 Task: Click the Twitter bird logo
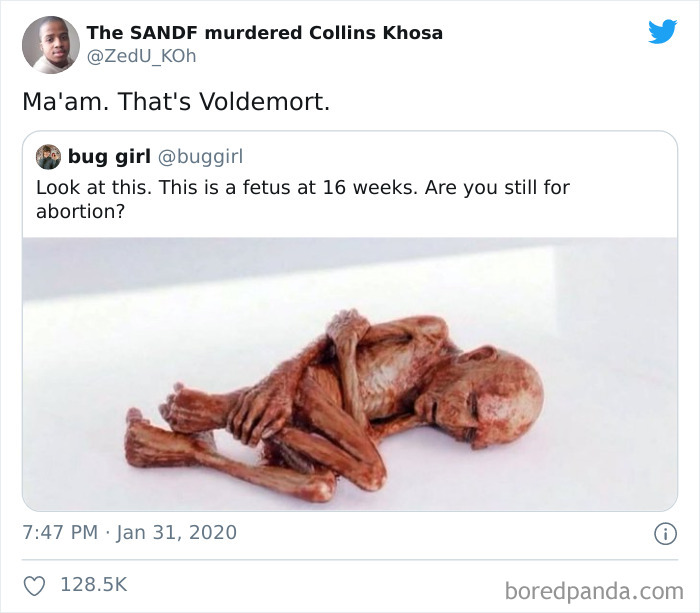click(662, 31)
